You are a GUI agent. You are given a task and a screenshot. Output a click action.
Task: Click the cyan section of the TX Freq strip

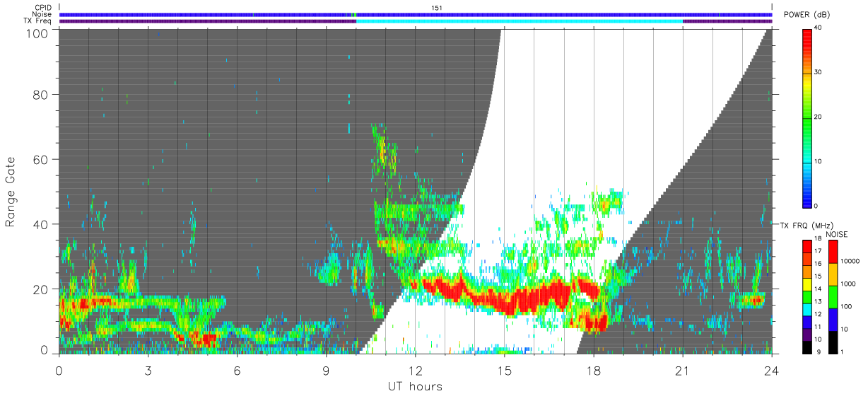[520, 21]
